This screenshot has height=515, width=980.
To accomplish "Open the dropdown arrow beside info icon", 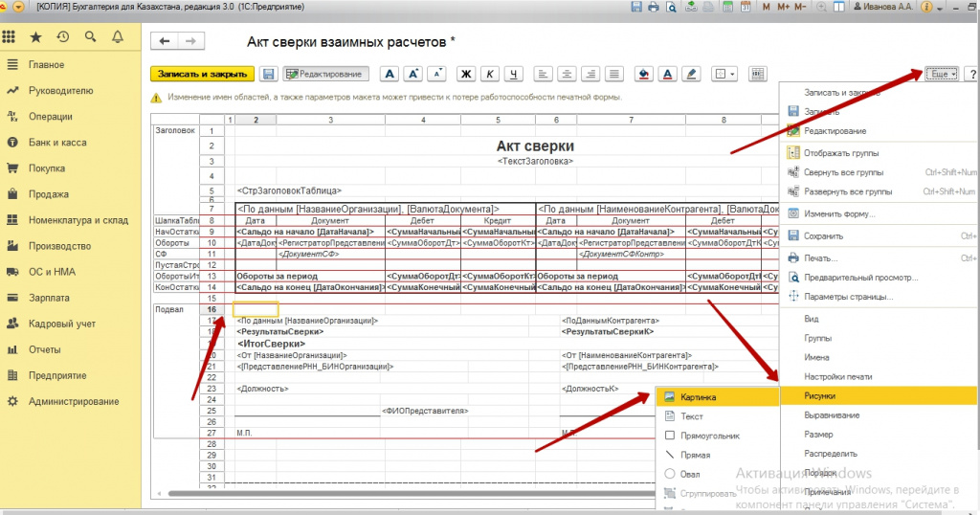I will point(940,8).
